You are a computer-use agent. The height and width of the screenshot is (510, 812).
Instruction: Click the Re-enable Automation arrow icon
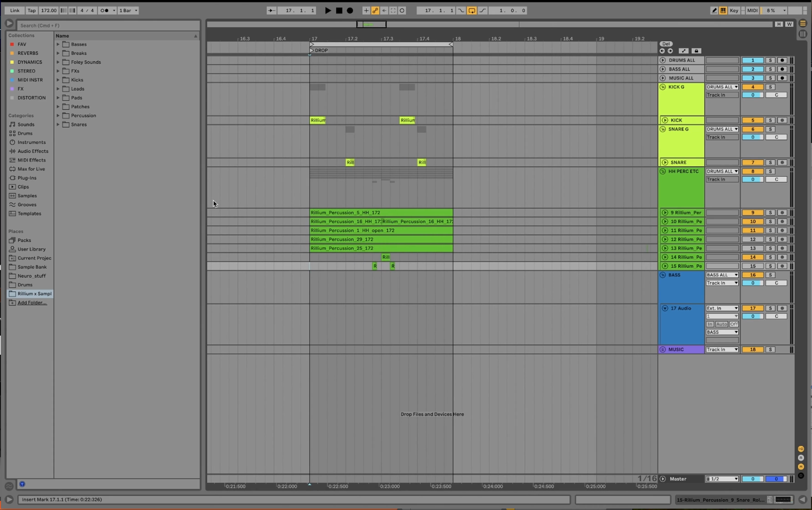384,10
